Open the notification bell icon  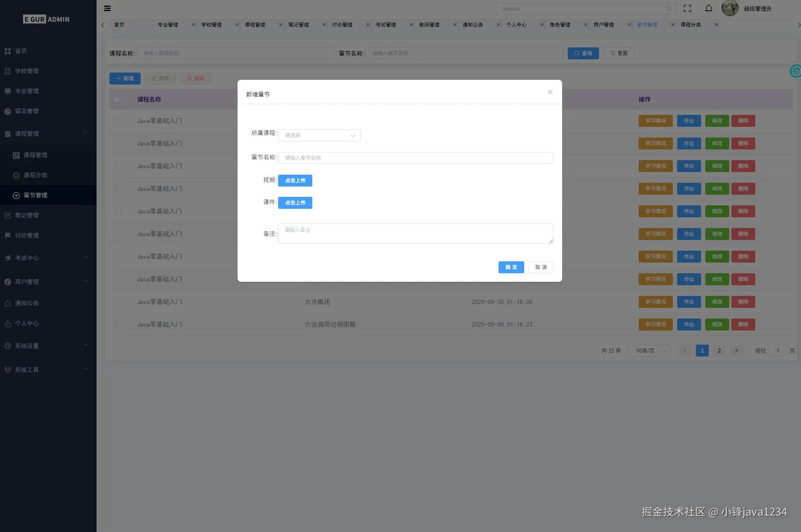pyautogui.click(x=708, y=8)
